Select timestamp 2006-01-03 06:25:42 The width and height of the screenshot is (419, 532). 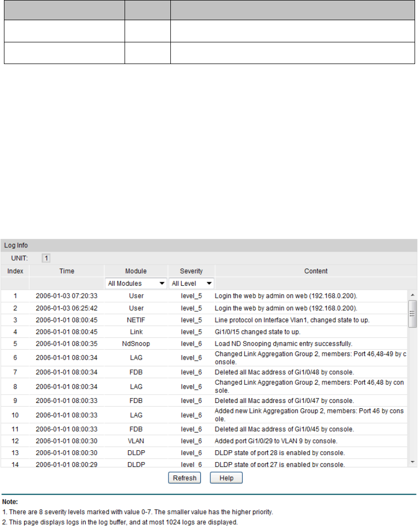pos(67,308)
